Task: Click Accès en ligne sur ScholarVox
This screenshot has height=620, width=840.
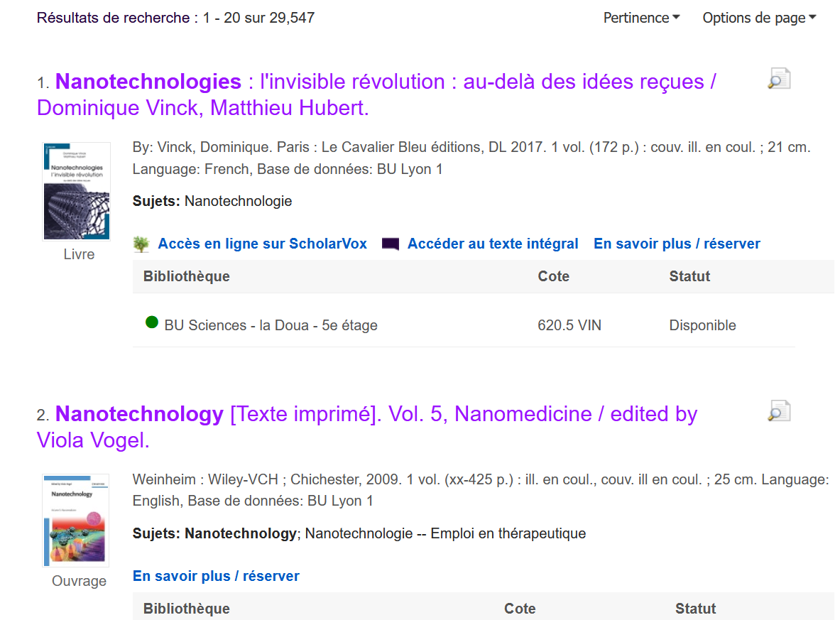Action: 262,244
